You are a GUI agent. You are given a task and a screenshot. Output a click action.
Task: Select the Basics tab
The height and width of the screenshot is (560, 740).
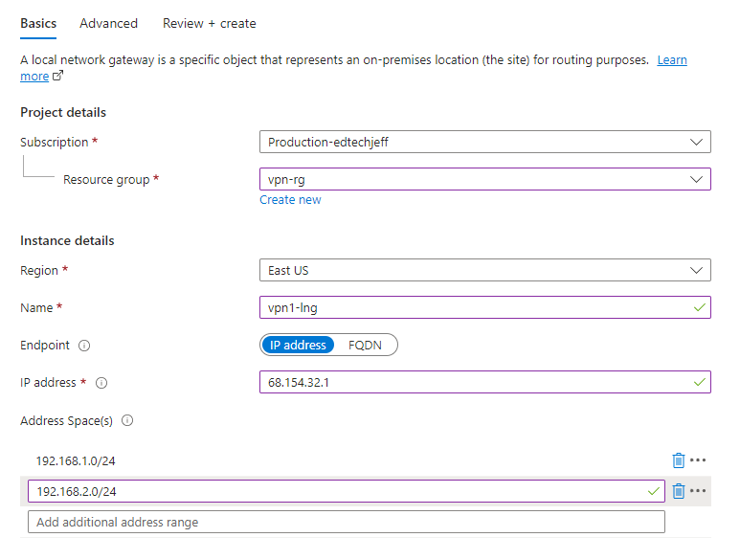(x=38, y=23)
